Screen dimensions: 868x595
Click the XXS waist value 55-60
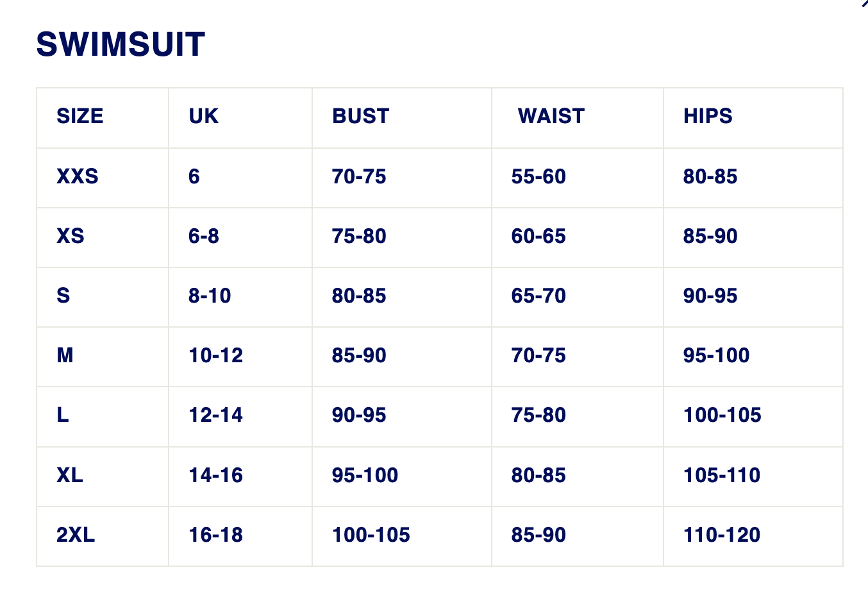pyautogui.click(x=538, y=176)
